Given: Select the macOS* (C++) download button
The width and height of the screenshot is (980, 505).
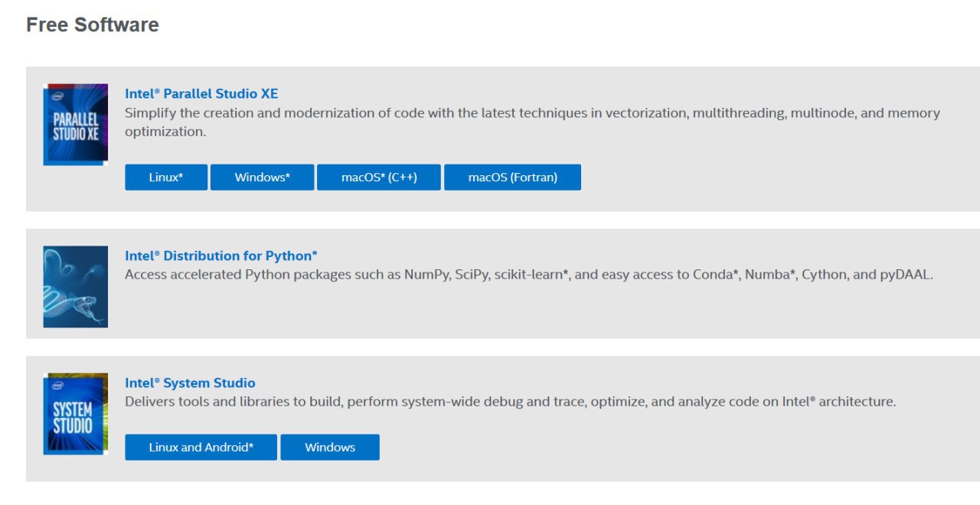Looking at the screenshot, I should tap(379, 178).
